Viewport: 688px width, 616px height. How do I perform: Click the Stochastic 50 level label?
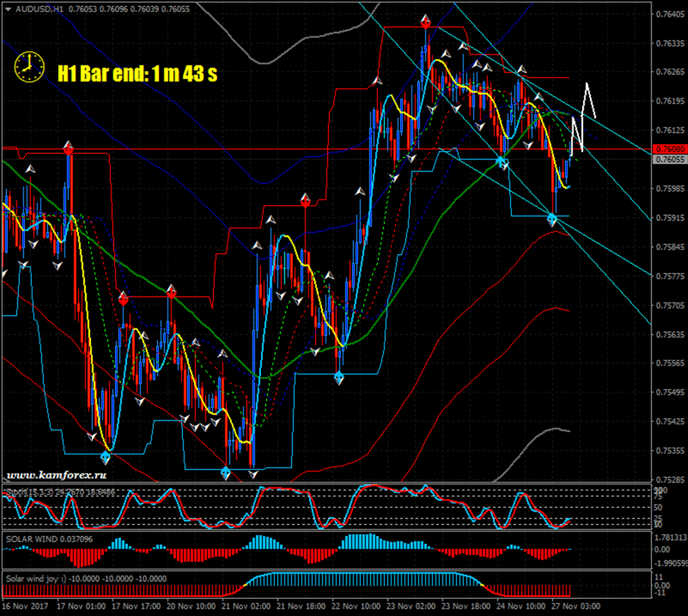tap(658, 507)
